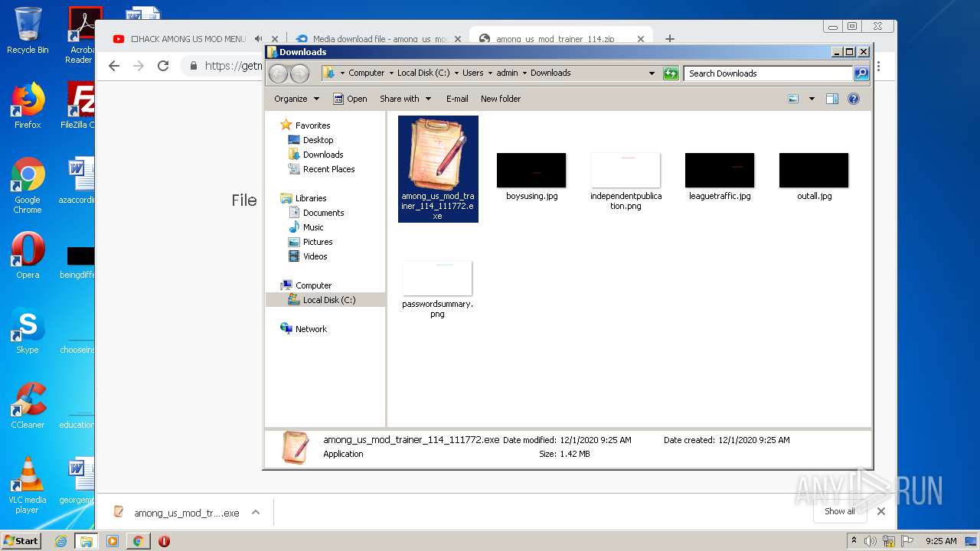Click the search magnifier icon in Explorer

tap(861, 73)
